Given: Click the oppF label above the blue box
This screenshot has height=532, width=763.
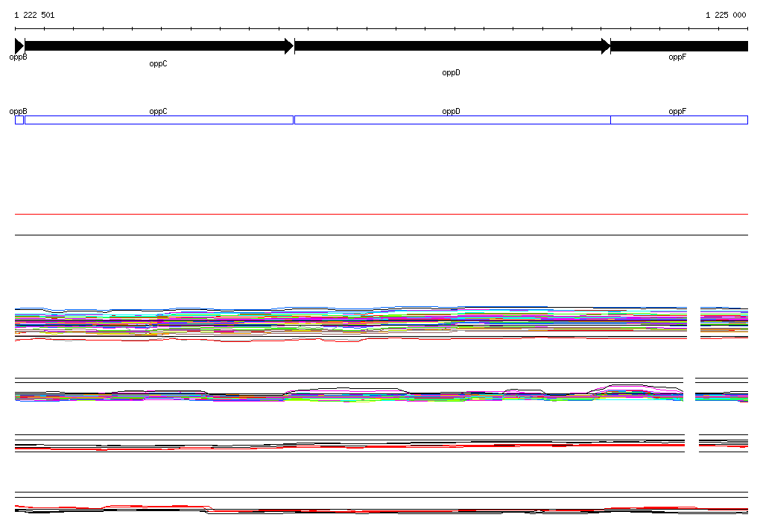Looking at the screenshot, I should point(677,112).
